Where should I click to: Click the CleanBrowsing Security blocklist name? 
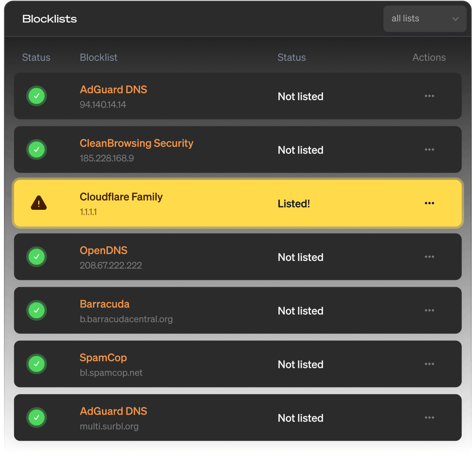[x=136, y=143]
